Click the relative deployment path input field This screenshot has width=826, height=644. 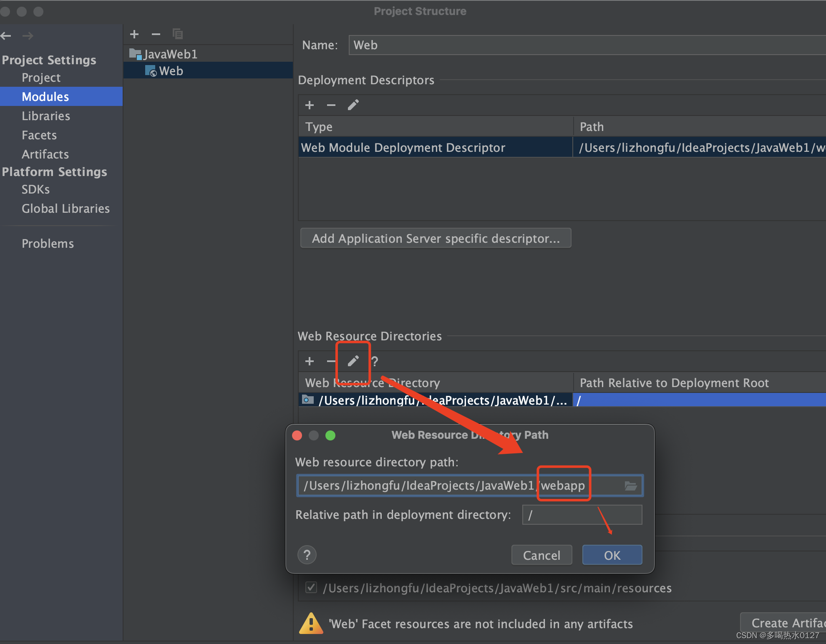click(582, 515)
